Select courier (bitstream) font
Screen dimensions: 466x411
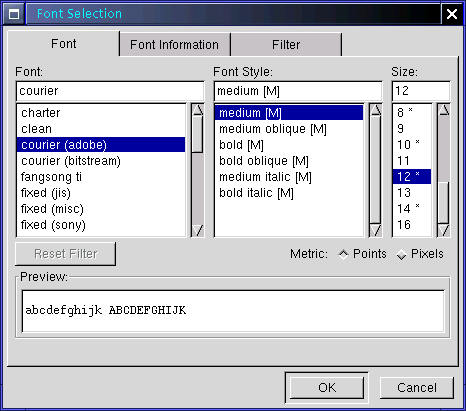pos(101,161)
